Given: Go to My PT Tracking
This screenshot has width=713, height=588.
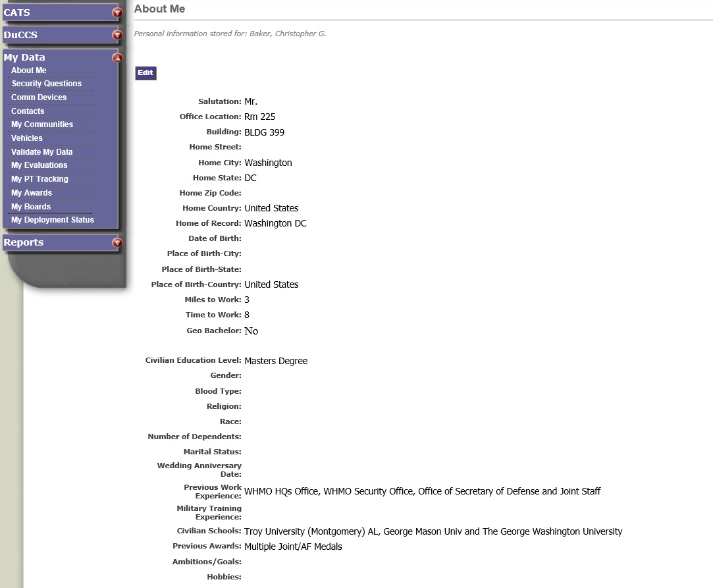Looking at the screenshot, I should pyautogui.click(x=40, y=179).
